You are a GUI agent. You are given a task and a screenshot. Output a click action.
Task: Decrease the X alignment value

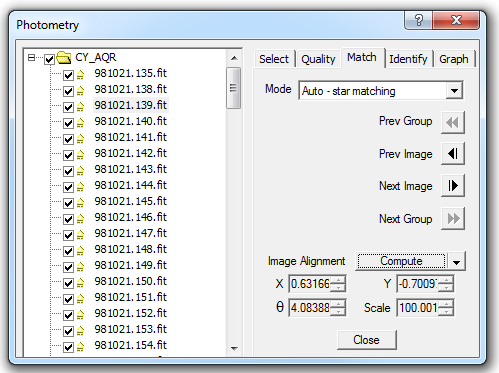tap(339, 288)
